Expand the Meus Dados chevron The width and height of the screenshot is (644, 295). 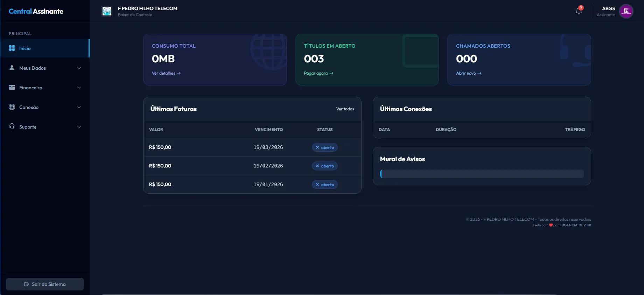[79, 68]
